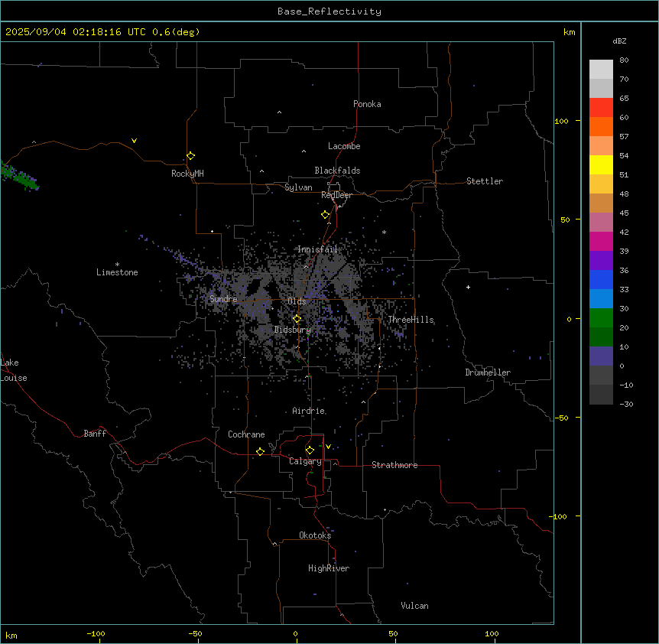Viewport: 659px width, 644px height.
Task: Click the indigo 10-0 legend swatch
Action: [x=601, y=356]
